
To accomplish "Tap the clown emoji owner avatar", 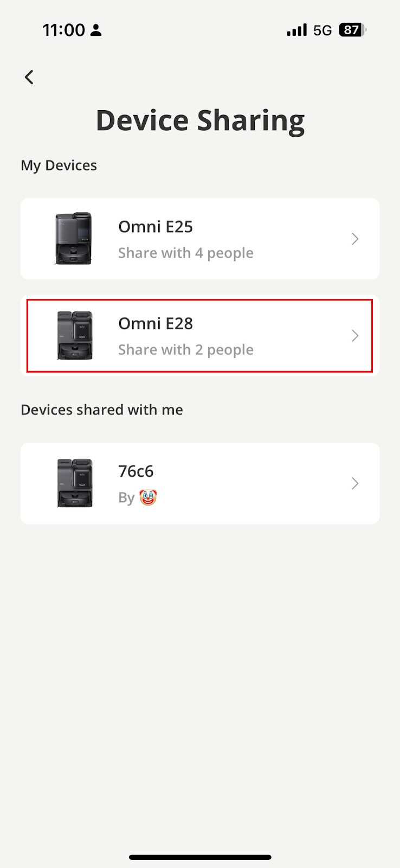I will [x=148, y=497].
